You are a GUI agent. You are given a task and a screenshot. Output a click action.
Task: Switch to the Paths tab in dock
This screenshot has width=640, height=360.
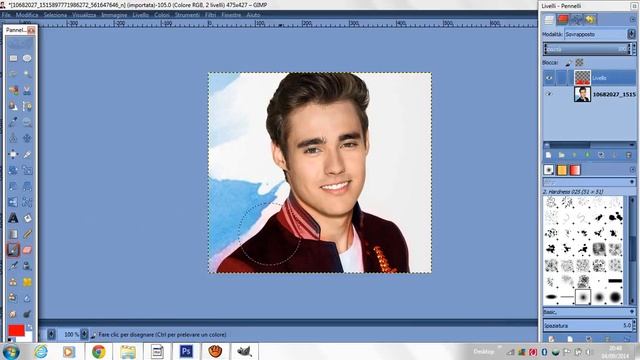576,19
